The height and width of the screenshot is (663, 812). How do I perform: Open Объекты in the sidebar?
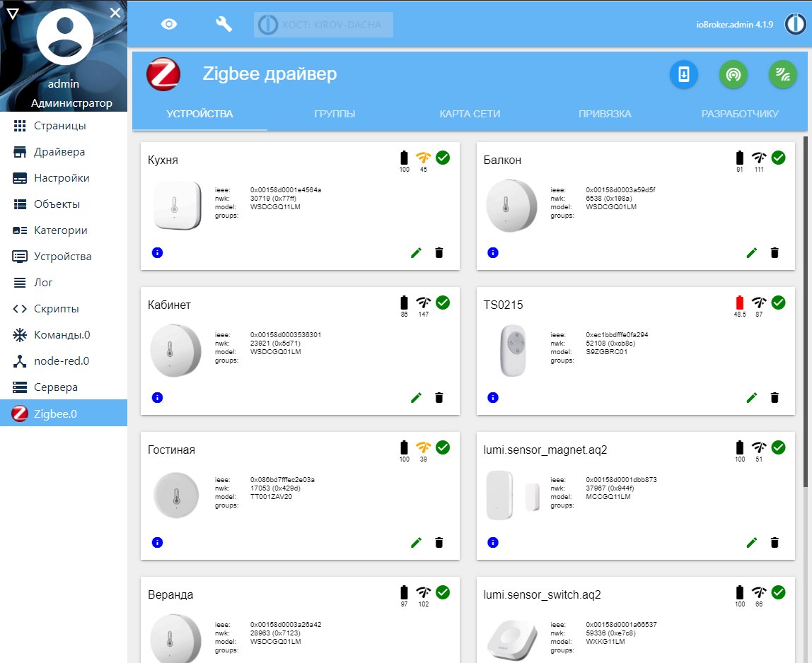point(64,204)
